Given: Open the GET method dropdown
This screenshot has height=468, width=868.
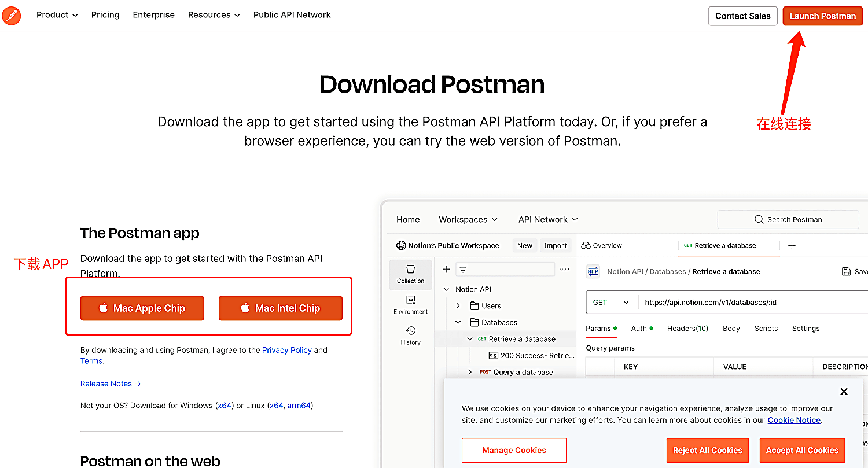Looking at the screenshot, I should (612, 302).
